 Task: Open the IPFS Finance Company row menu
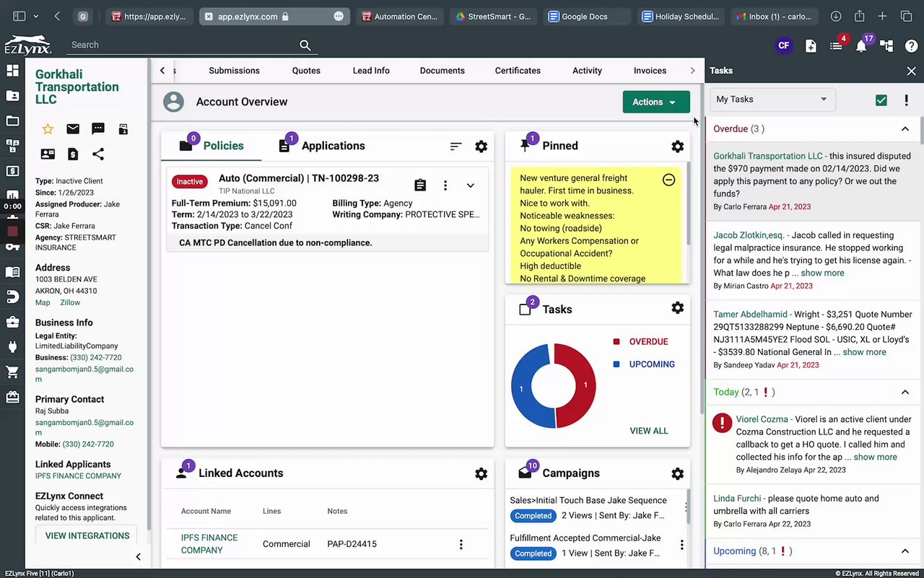[x=461, y=545]
